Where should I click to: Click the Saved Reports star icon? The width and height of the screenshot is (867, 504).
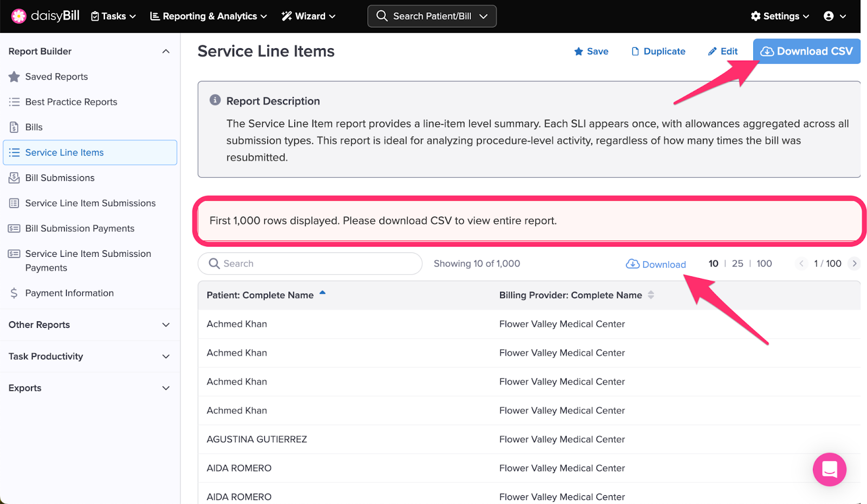[x=14, y=77]
